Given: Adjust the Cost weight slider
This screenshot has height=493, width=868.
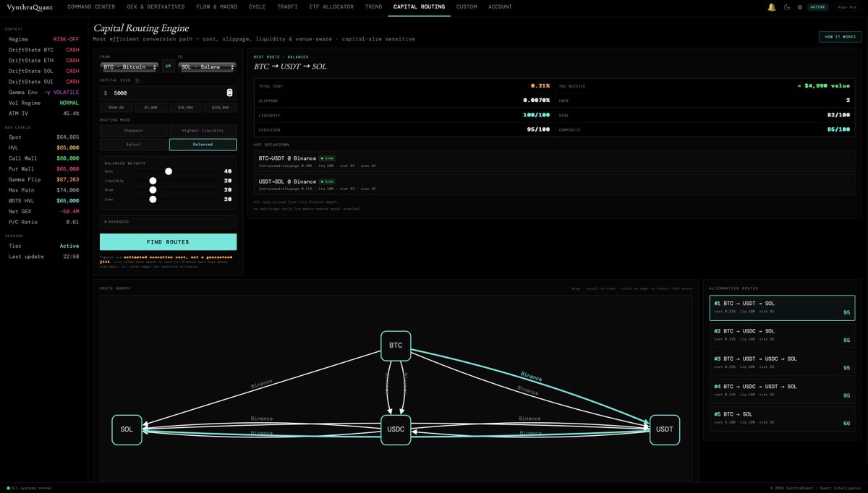Looking at the screenshot, I should click(x=169, y=171).
